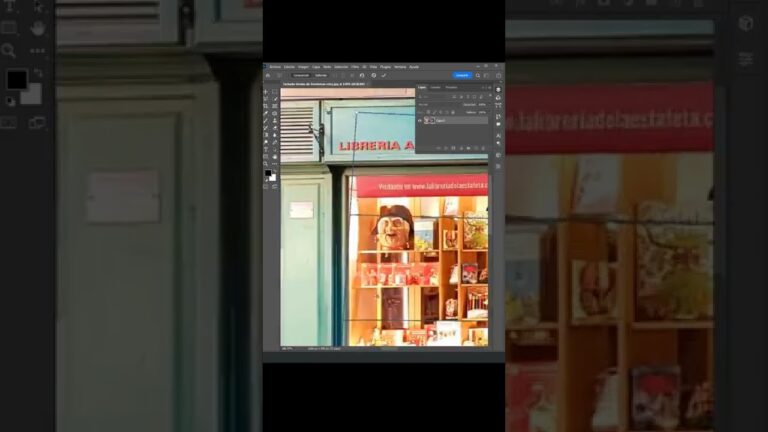This screenshot has width=768, height=432.
Task: Toggle visibility of Capa 0 layer
Action: [420, 120]
